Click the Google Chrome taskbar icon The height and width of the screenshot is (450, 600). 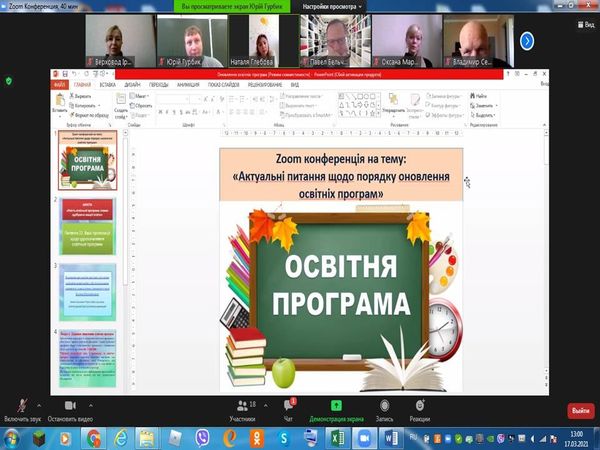(93, 438)
